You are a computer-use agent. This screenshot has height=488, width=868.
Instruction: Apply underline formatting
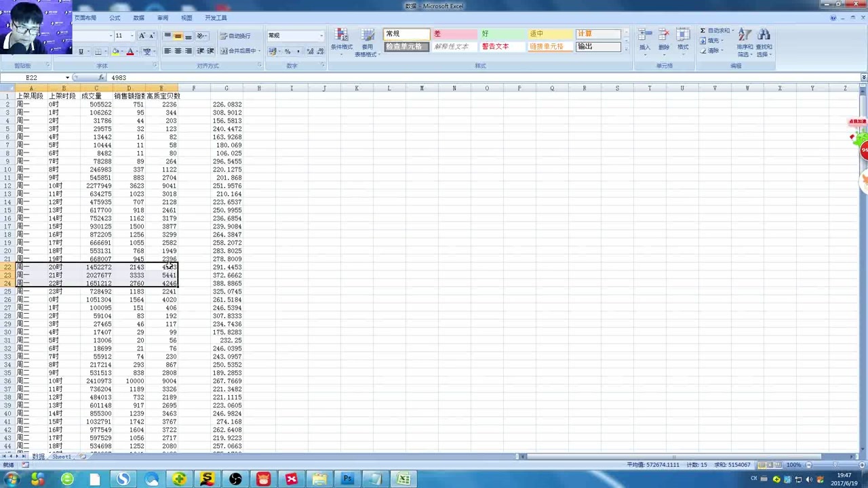coord(81,52)
